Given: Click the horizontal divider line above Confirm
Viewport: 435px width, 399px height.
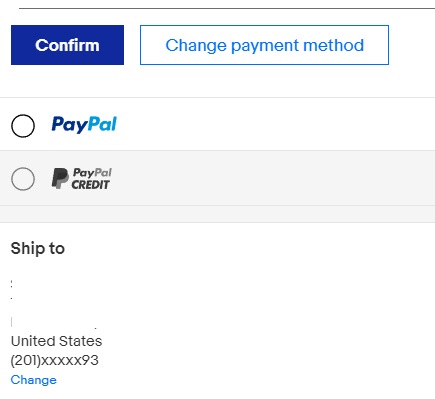Looking at the screenshot, I should point(227,8).
